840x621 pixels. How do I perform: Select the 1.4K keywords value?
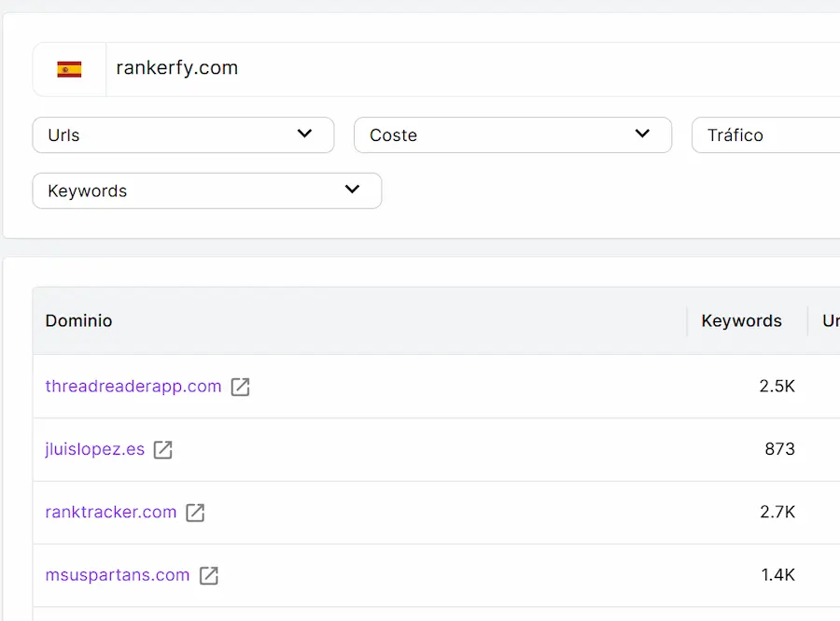point(777,575)
